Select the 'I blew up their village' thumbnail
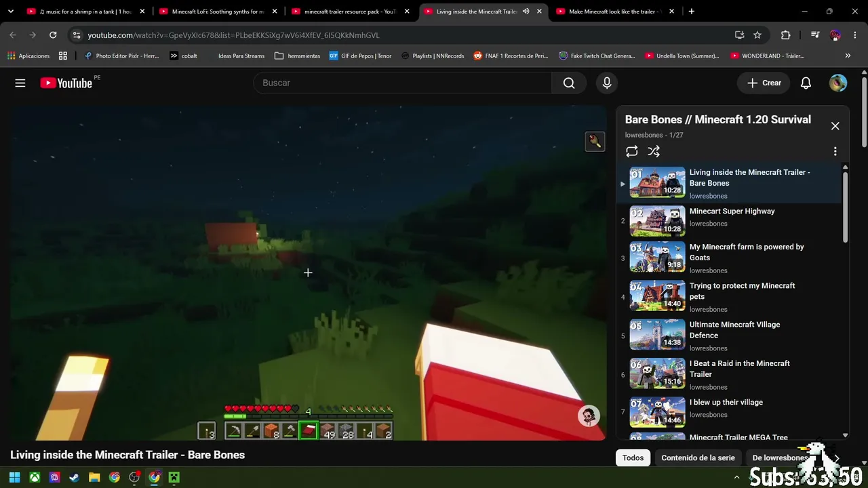Screen dimensions: 868x488 [x=657, y=413]
